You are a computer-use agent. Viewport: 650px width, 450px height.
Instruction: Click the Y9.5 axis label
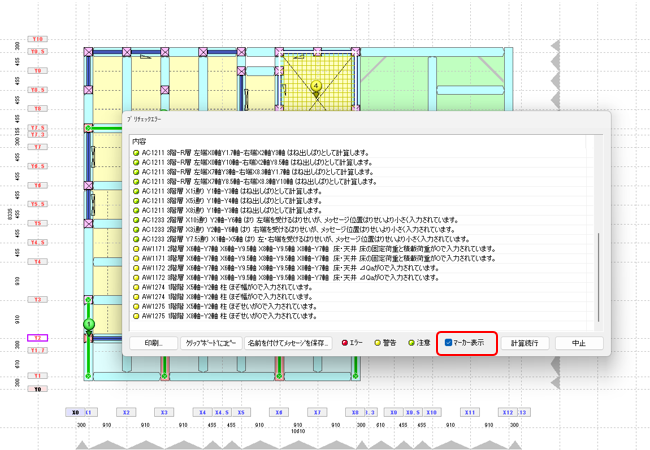tap(38, 51)
